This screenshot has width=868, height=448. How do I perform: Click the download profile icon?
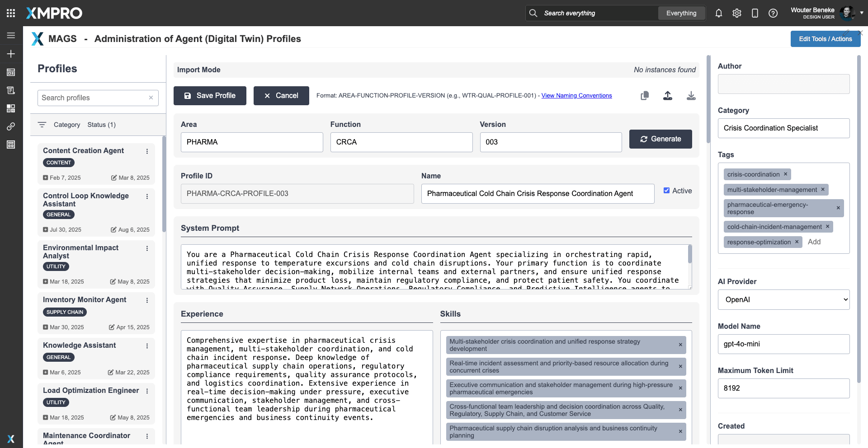(x=691, y=96)
